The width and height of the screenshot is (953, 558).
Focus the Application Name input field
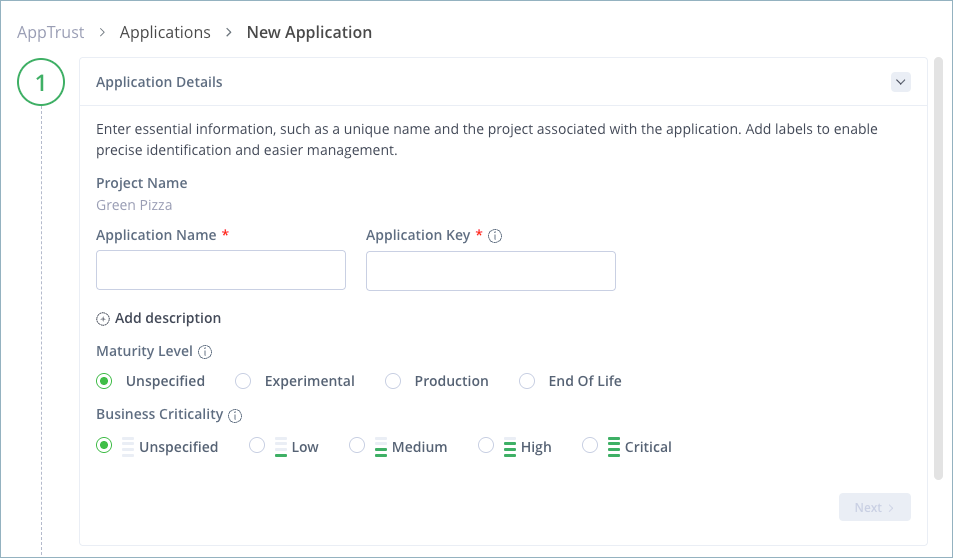221,270
